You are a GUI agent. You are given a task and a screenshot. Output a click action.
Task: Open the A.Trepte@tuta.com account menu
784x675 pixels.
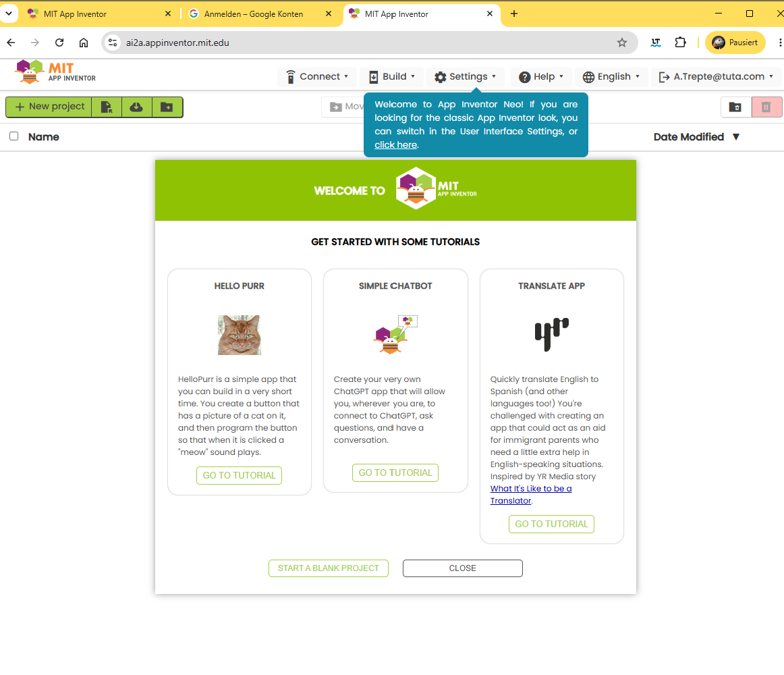(716, 76)
